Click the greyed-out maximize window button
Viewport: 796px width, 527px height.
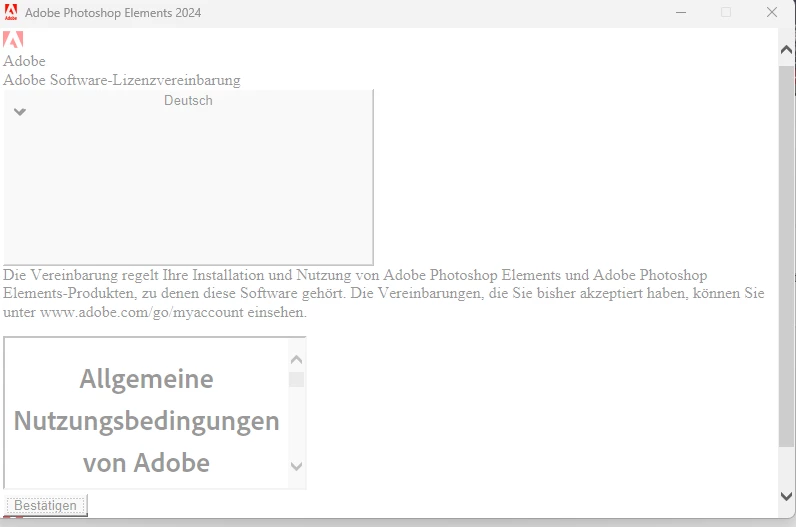tap(726, 12)
